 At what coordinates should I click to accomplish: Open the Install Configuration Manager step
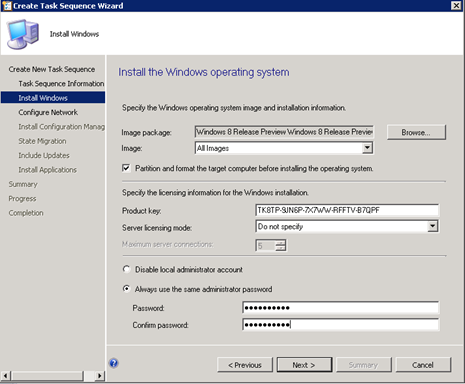click(61, 127)
